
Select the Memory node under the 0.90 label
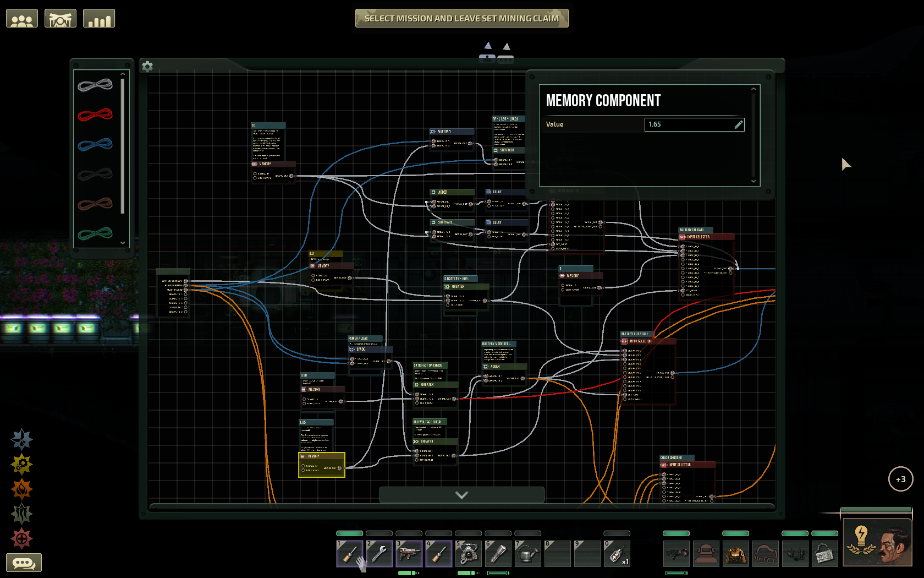pyautogui.click(x=323, y=397)
